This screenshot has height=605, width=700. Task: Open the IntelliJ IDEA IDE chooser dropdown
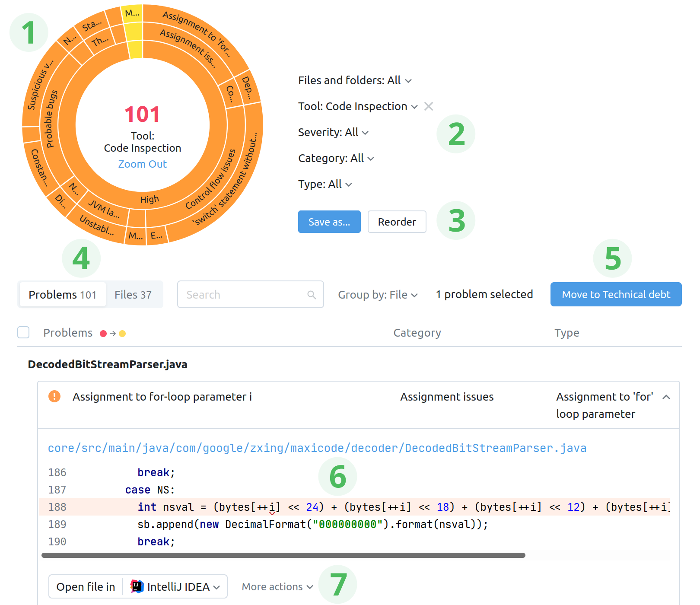coord(175,586)
